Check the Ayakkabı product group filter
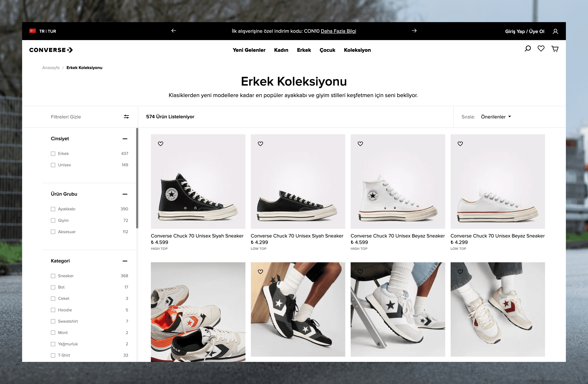The image size is (588, 384). [x=53, y=209]
